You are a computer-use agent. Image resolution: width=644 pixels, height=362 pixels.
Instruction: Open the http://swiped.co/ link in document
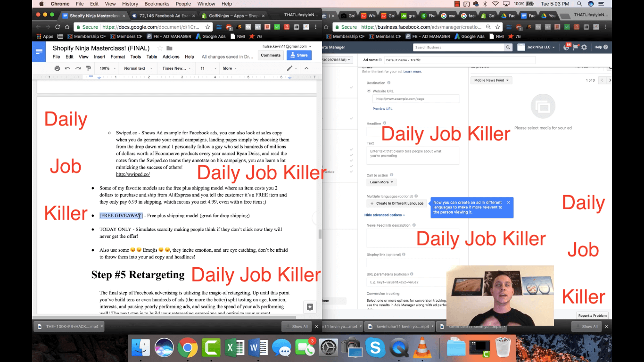coord(133,174)
